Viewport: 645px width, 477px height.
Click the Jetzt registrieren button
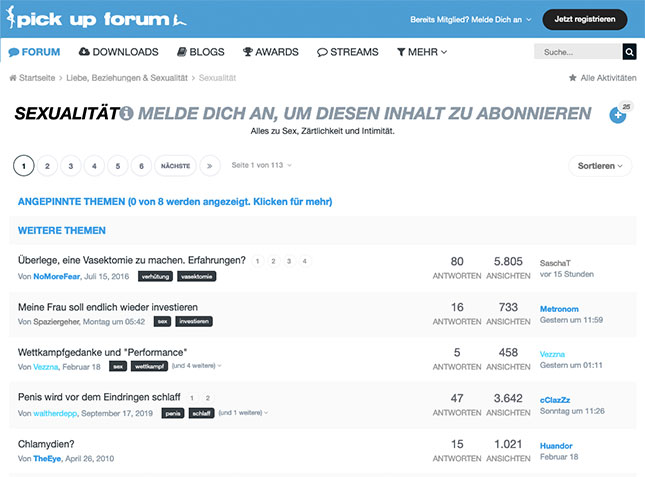point(585,19)
